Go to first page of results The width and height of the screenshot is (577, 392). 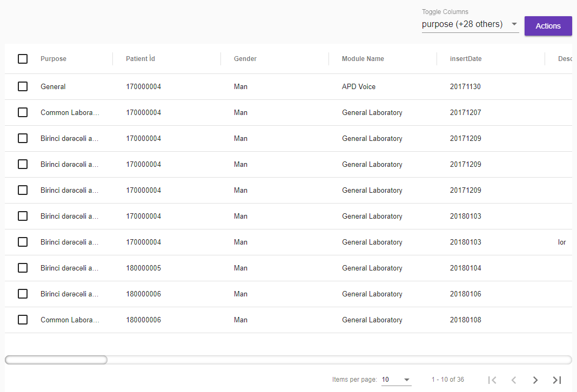pyautogui.click(x=492, y=380)
